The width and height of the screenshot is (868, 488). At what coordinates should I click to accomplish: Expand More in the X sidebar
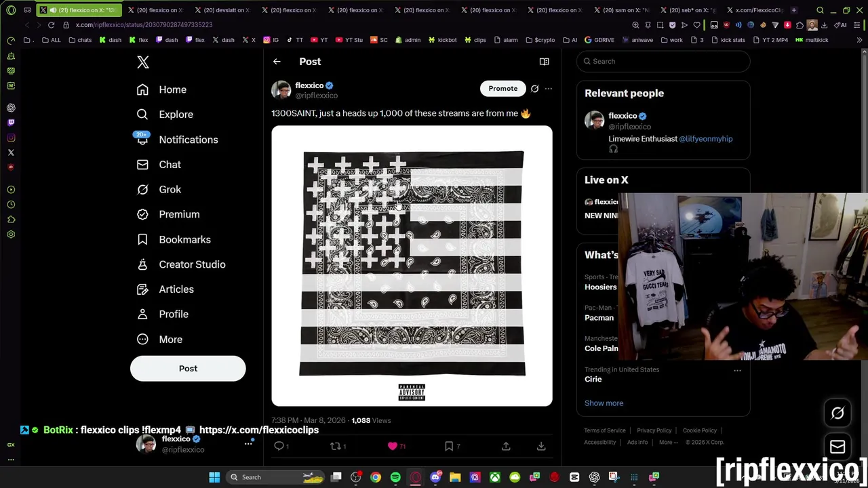159,340
